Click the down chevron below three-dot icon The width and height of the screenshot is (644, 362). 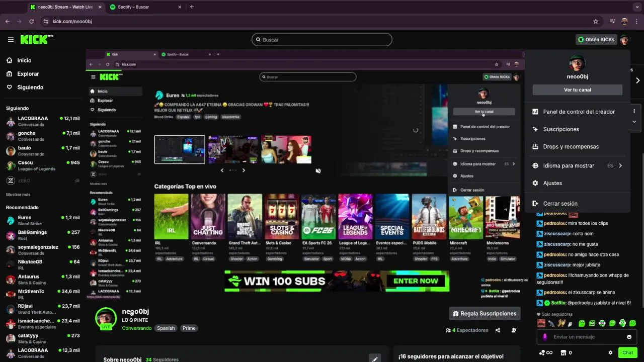point(634,122)
